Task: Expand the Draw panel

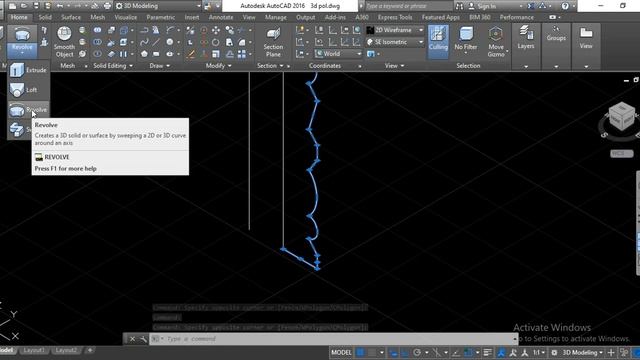Action: pos(160,65)
